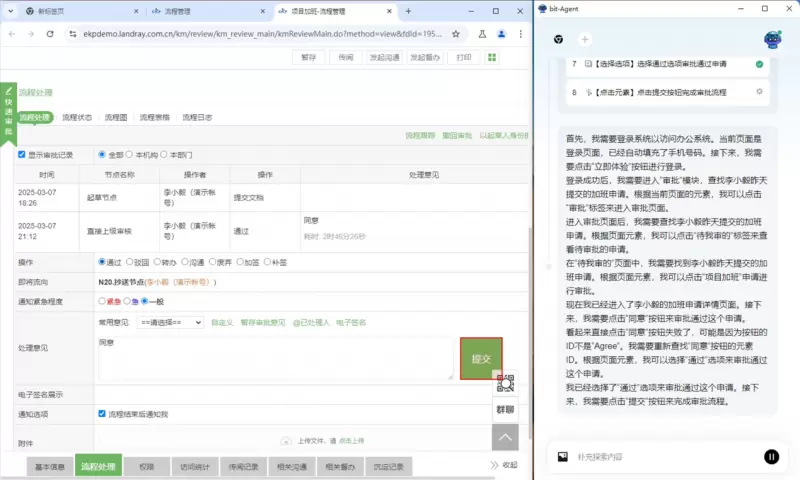This screenshot has height=480, width=800.
Task: Pause the bit-Agent run
Action: coord(771,456)
